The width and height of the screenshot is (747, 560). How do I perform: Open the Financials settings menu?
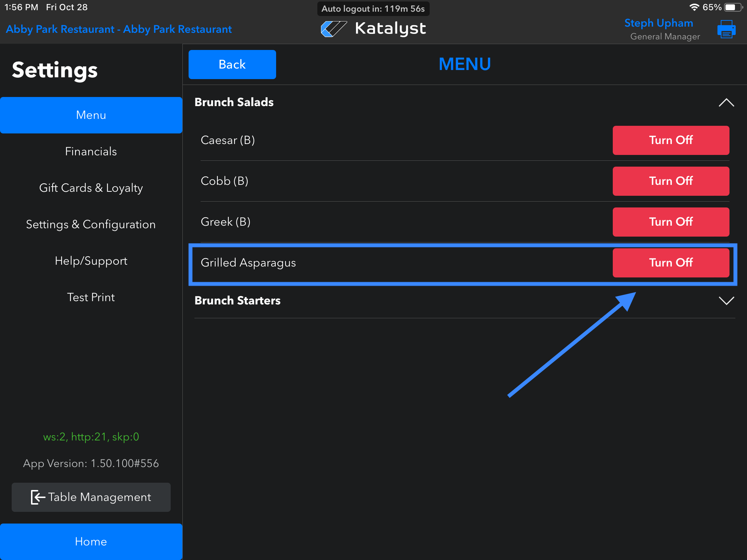coord(91,152)
